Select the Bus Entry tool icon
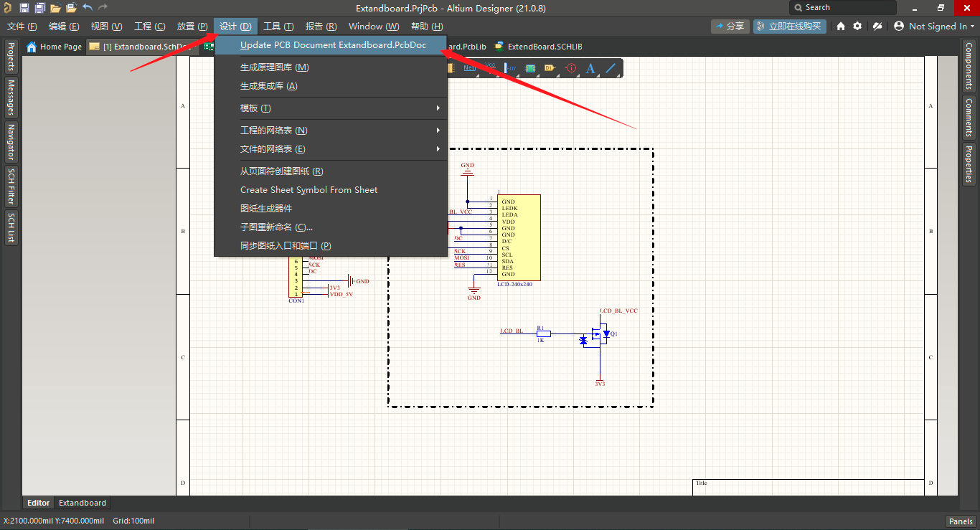This screenshot has width=980, height=530. pos(510,68)
